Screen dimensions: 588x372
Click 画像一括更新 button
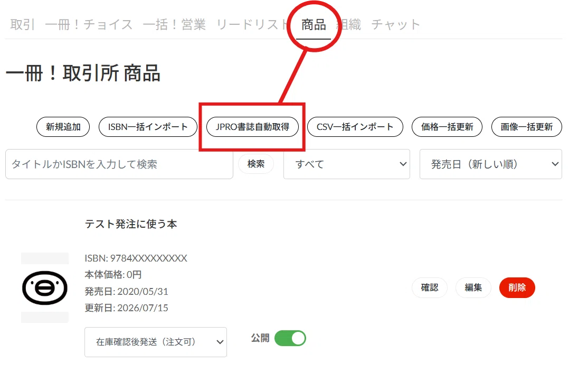pos(526,127)
